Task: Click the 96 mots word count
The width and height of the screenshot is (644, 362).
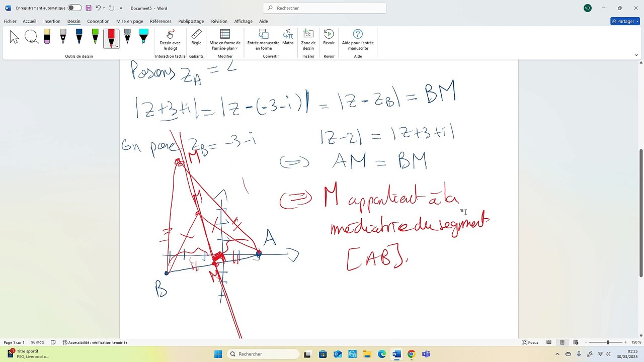Action: click(38, 342)
